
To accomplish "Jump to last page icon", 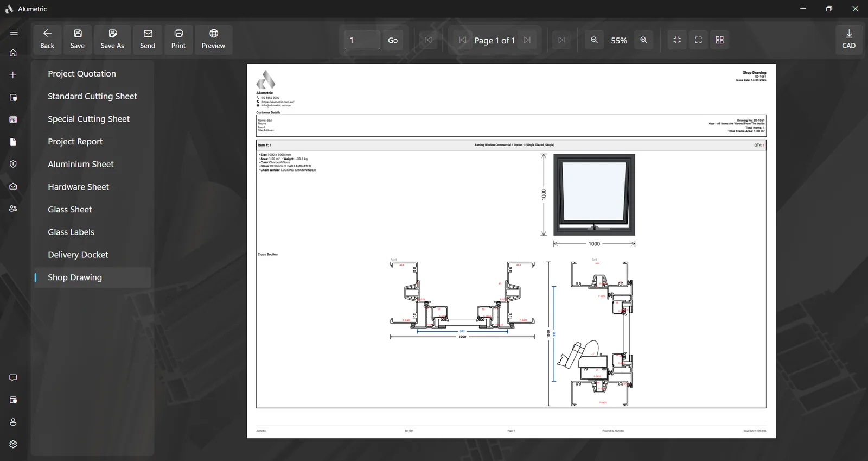I will click(561, 40).
